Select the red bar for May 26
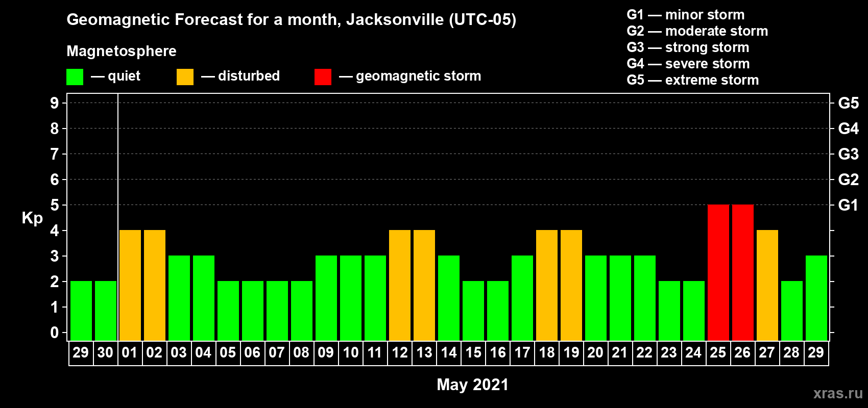The width and height of the screenshot is (868, 408). (x=743, y=273)
